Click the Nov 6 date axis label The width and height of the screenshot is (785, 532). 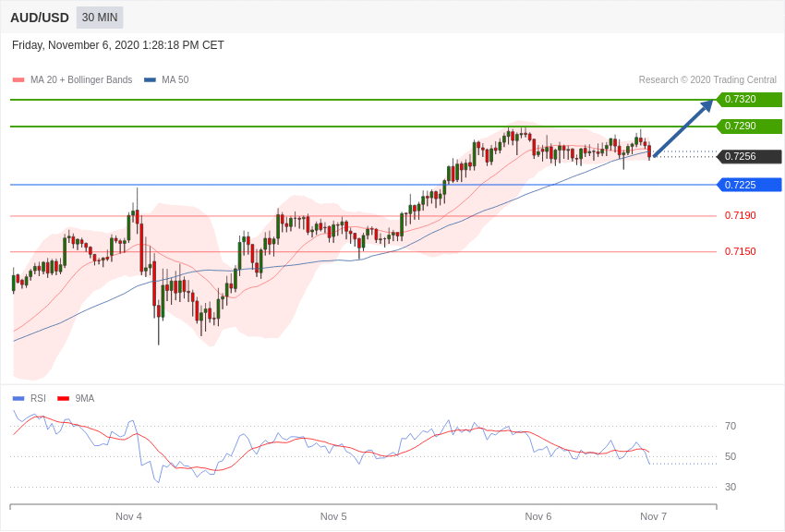(x=538, y=516)
